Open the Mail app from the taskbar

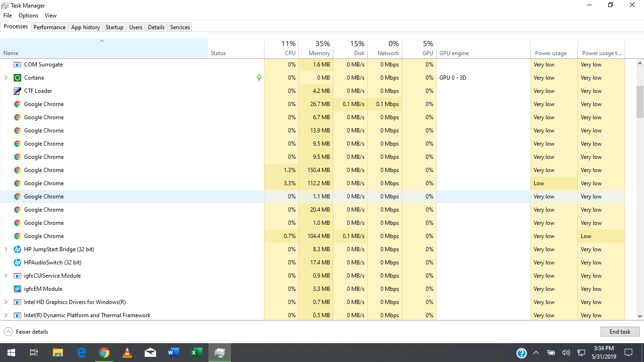[150, 353]
